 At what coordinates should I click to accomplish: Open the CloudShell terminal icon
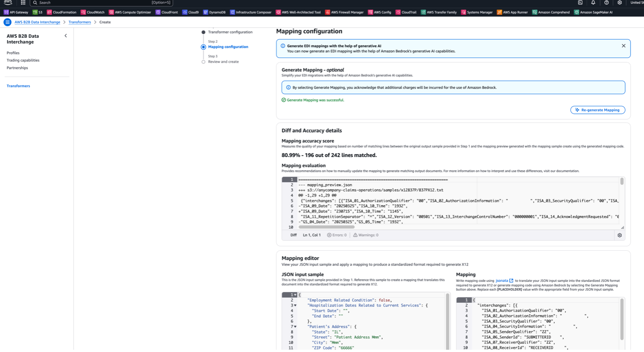tap(580, 3)
